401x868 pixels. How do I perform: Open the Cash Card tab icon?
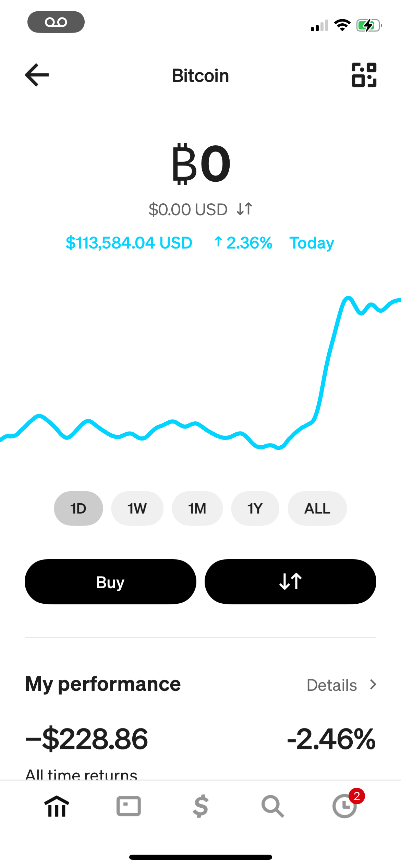click(x=129, y=806)
